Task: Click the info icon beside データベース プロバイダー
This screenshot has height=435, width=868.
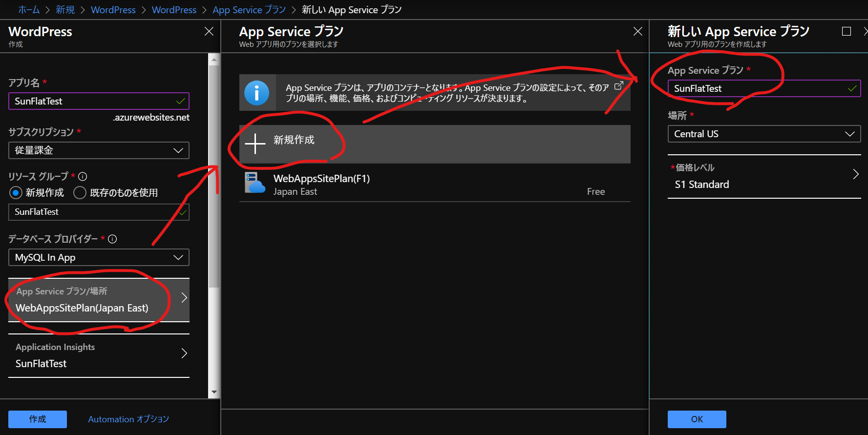Action: click(112, 239)
